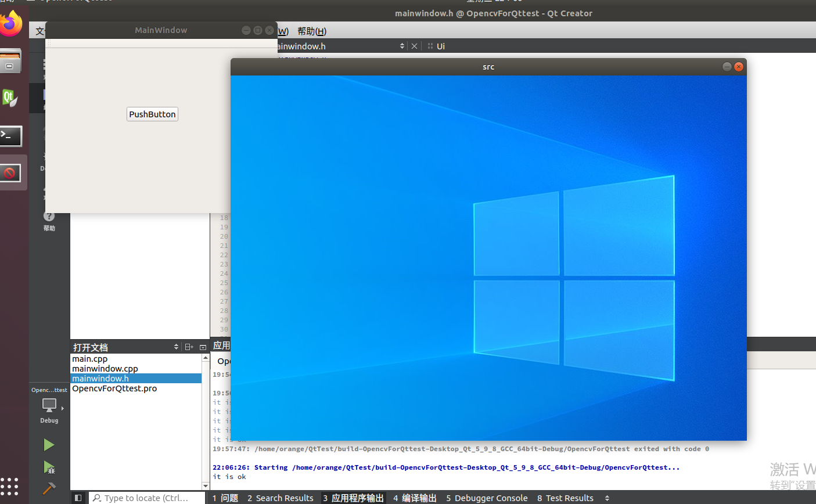Open the mainwindow.h editor file dropdown
Screen dimensions: 816x504
pyautogui.click(x=402, y=46)
